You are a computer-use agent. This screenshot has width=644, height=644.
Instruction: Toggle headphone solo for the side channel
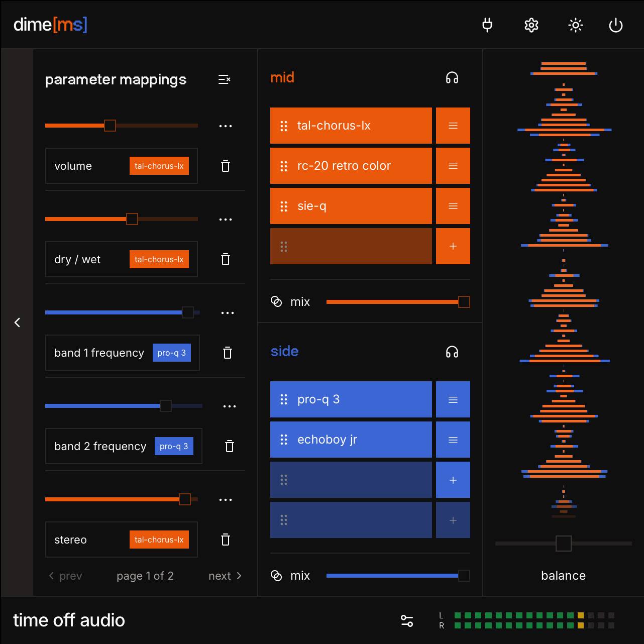coord(452,352)
